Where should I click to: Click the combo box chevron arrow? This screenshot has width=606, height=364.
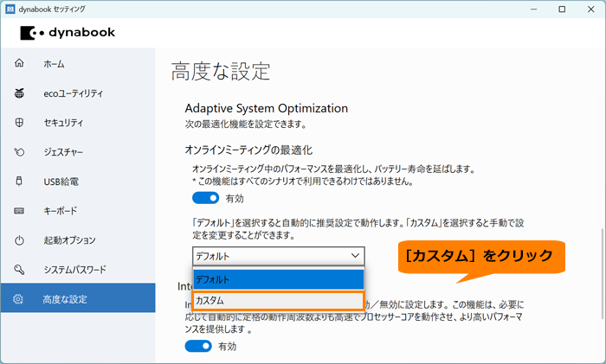pos(355,256)
